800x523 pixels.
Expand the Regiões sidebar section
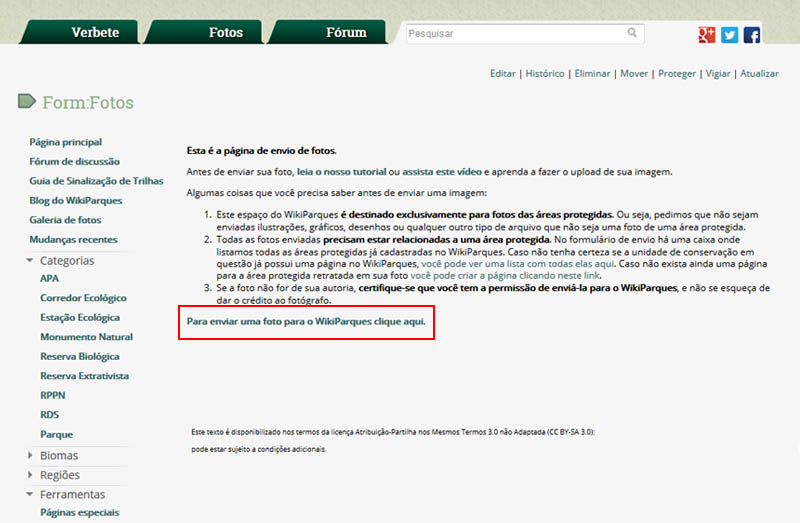(x=30, y=475)
